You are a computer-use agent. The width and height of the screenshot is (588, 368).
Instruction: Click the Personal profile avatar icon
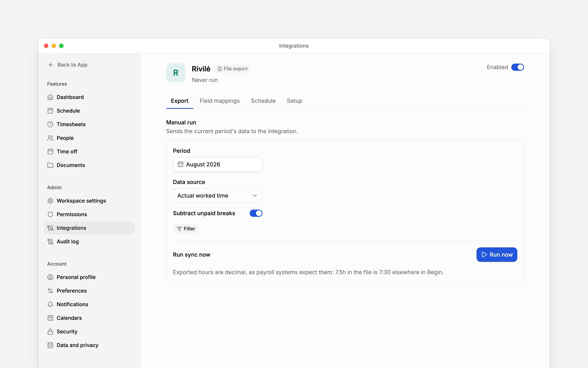click(x=50, y=277)
